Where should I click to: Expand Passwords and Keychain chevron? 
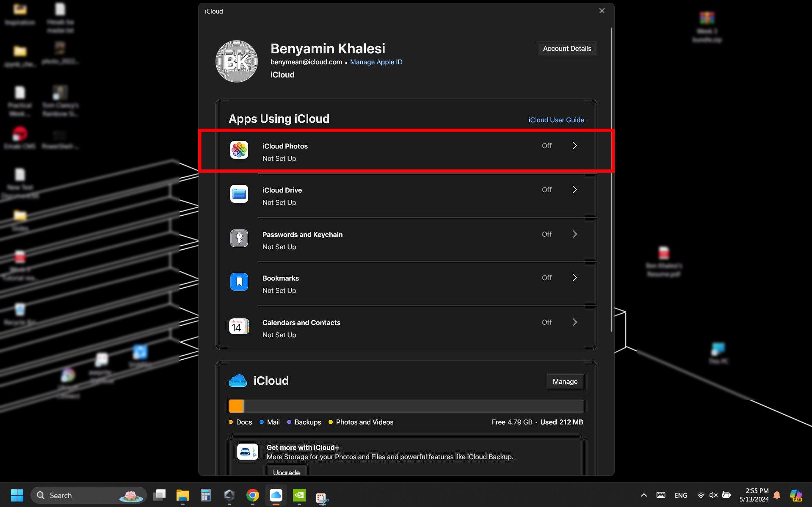pyautogui.click(x=574, y=234)
